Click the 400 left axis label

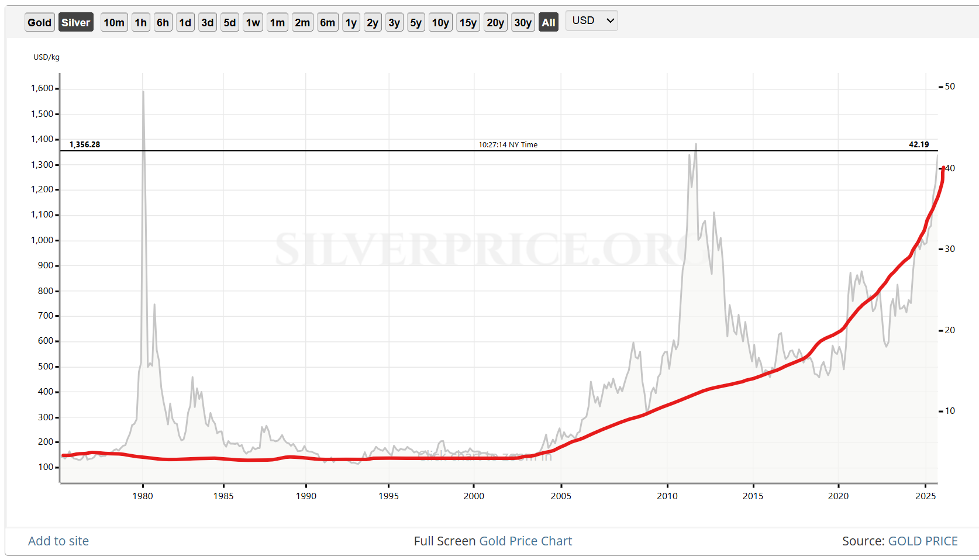(46, 392)
